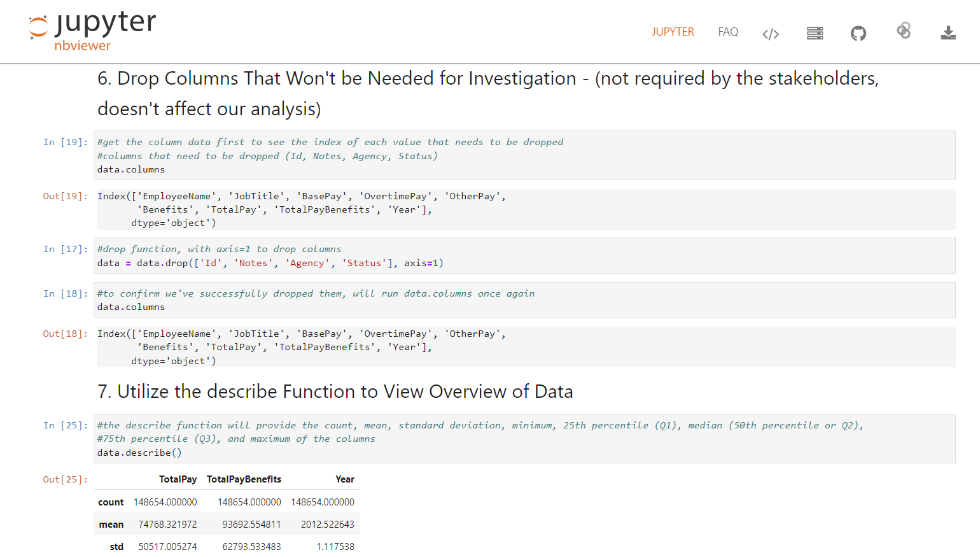
Task: Click the Year column header in table
Action: coord(344,479)
